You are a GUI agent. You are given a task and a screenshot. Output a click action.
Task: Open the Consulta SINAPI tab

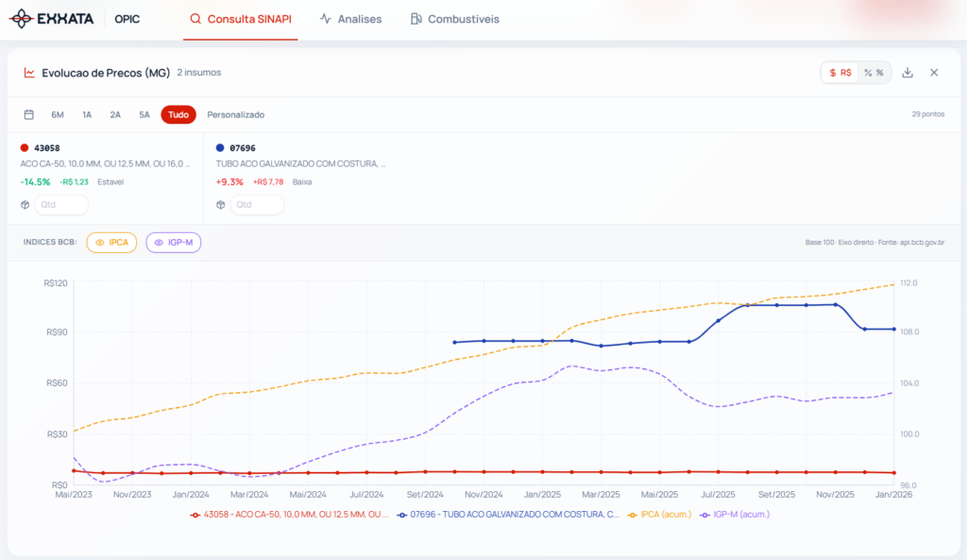coord(240,19)
